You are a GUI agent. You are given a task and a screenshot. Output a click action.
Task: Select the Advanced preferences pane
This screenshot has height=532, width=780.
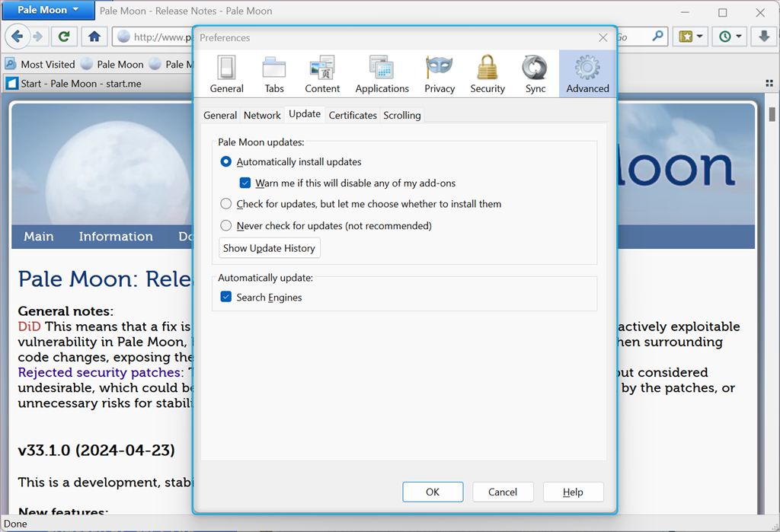[x=587, y=74]
